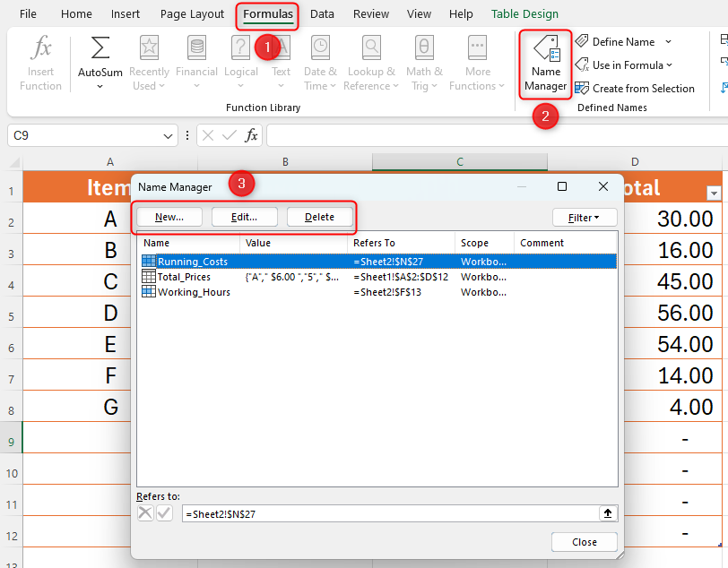Sort by the Scope column header

[483, 243]
